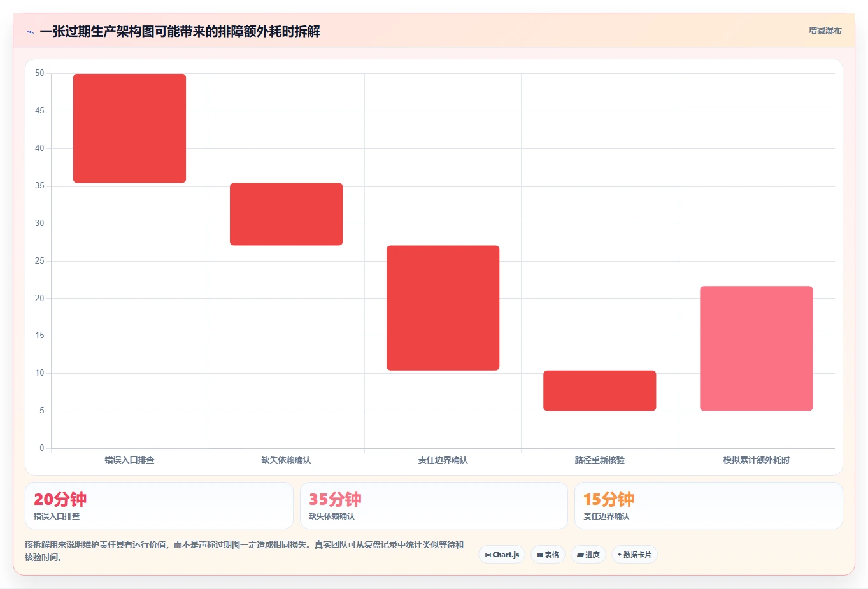Click the 责任边界确认 red waterfall bar
This screenshot has width=868, height=589.
tap(443, 308)
